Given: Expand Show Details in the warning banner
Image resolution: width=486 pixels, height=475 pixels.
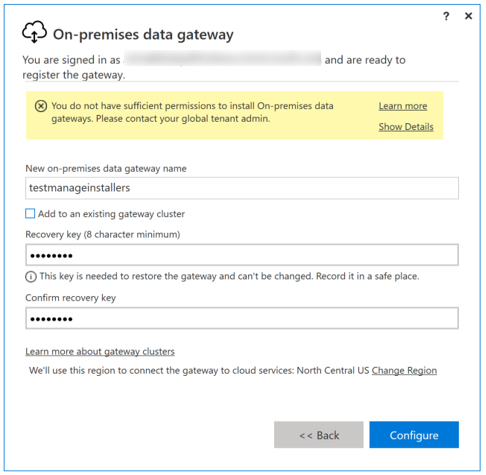Looking at the screenshot, I should pyautogui.click(x=406, y=127).
